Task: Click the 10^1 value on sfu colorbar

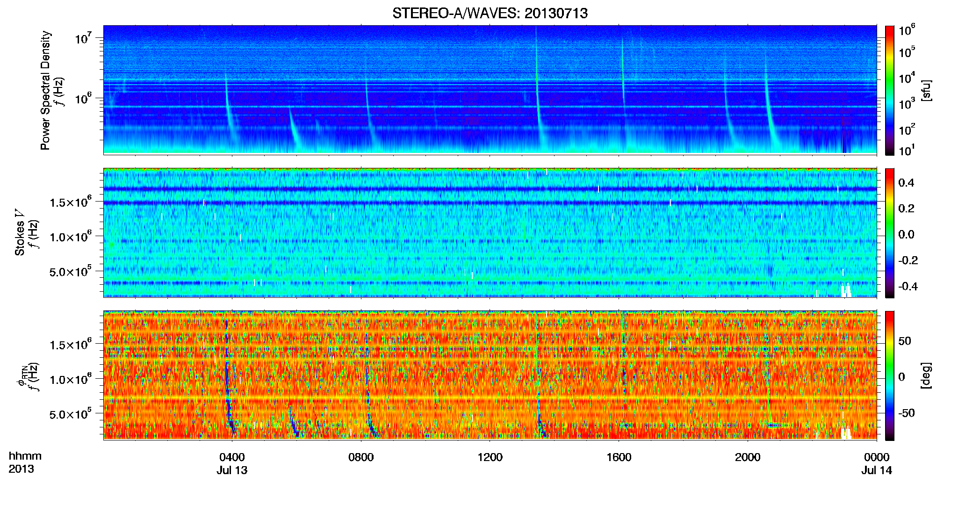Action: point(907,150)
